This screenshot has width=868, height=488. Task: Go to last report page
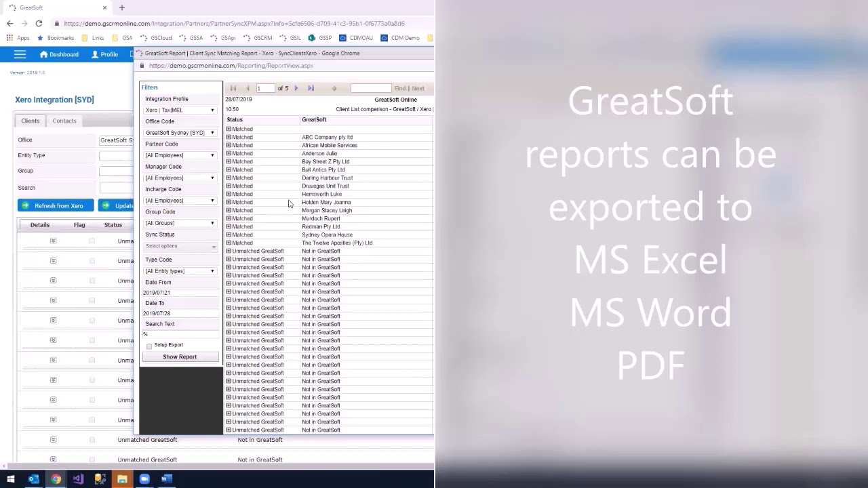[311, 88]
